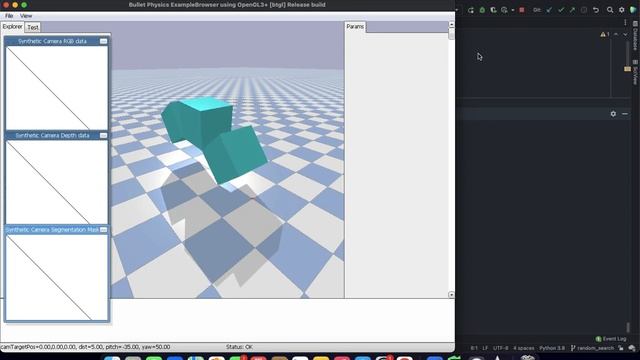The height and width of the screenshot is (360, 640).
Task: Click the Git Update Project checkmark icon
Action: tap(549, 10)
